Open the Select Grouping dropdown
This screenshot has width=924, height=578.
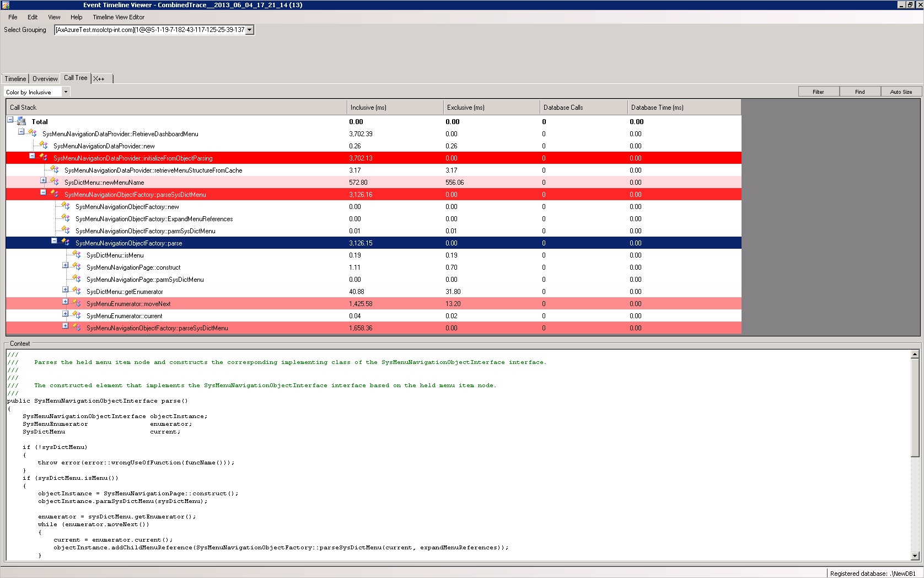point(250,30)
